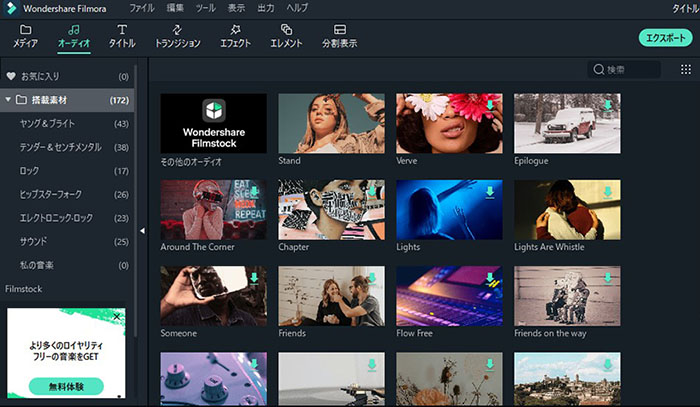This screenshot has height=407, width=700.
Task: Download Around The Corner via arrow icon
Action: pyautogui.click(x=254, y=192)
